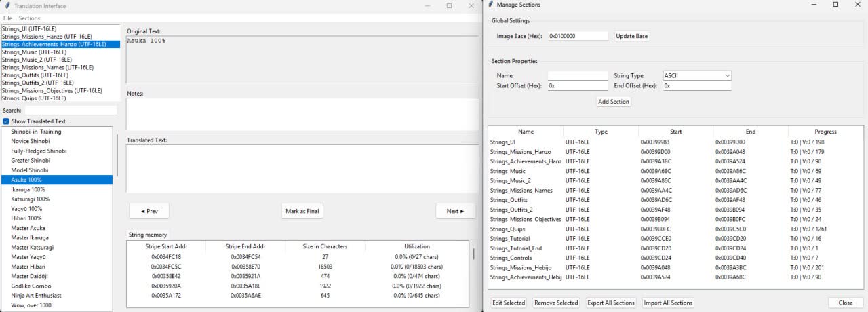Image resolution: width=868 pixels, height=312 pixels.
Task: Go to the previous string
Action: point(149,211)
